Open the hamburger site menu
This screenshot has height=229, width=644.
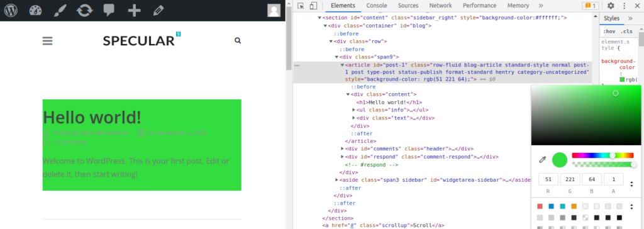pos(48,41)
